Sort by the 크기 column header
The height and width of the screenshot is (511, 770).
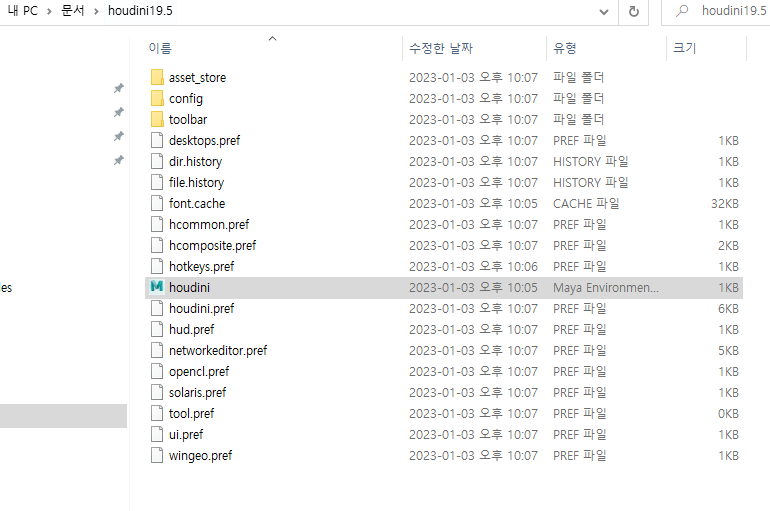[x=685, y=48]
